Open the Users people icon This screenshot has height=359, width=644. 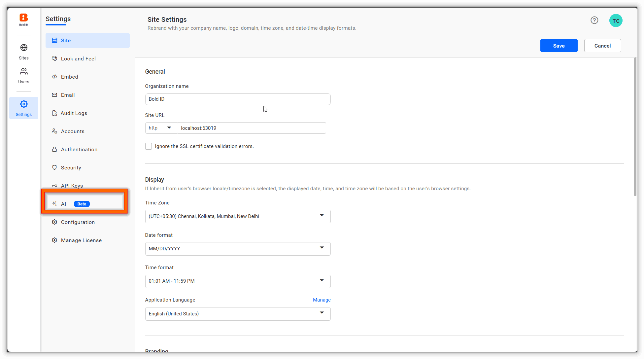pyautogui.click(x=24, y=71)
